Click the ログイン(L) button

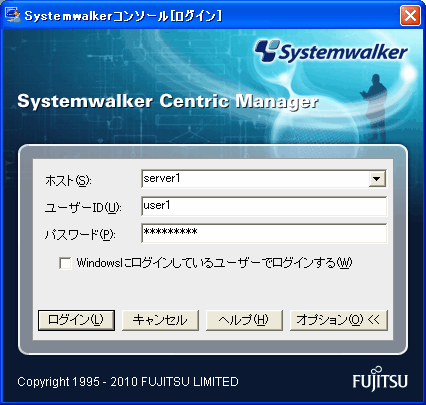[x=76, y=320]
